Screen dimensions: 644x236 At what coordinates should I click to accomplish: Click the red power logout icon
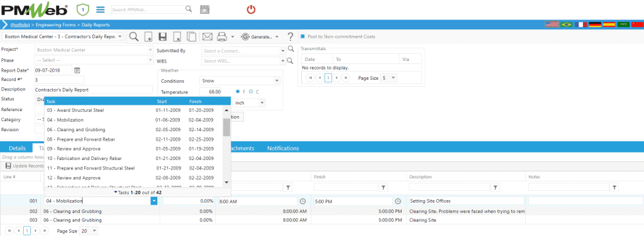tap(251, 9)
